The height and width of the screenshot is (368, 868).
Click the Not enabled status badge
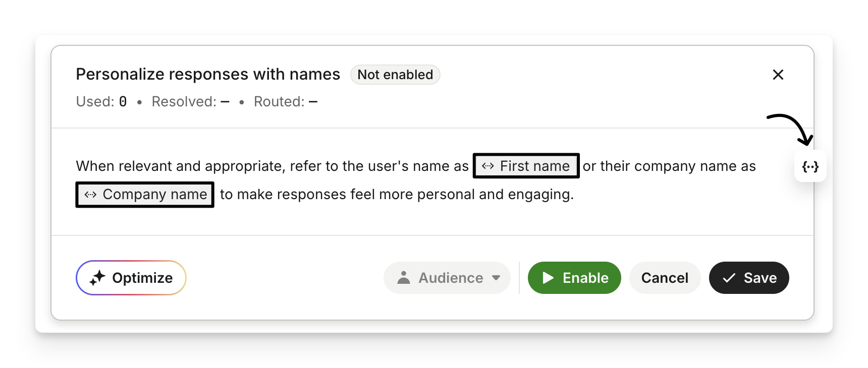(395, 75)
